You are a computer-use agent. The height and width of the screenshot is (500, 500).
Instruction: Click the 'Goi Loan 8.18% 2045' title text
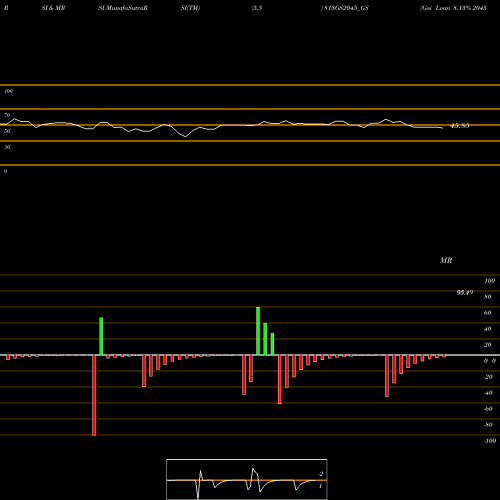coord(454,8)
